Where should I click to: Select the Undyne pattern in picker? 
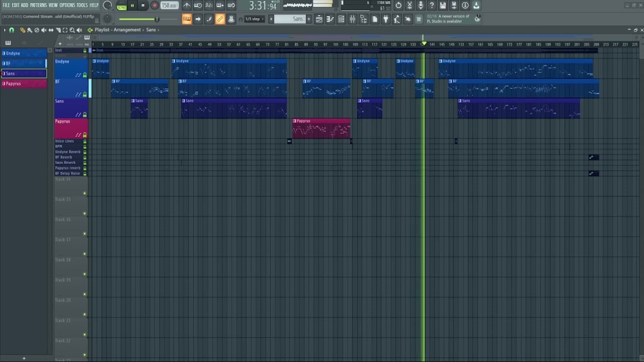pyautogui.click(x=24, y=53)
